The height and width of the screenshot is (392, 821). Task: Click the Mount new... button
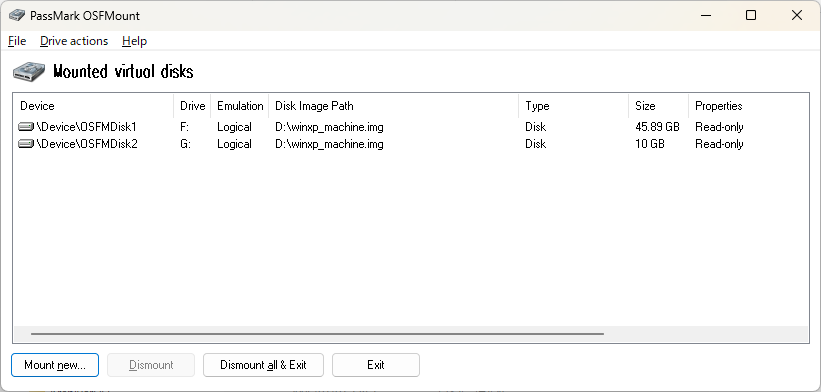tap(54, 365)
